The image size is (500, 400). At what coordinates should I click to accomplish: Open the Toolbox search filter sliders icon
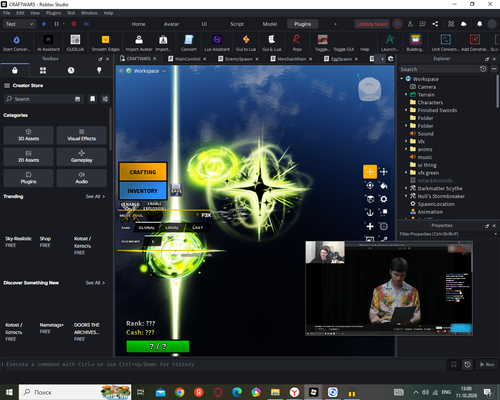pos(105,99)
